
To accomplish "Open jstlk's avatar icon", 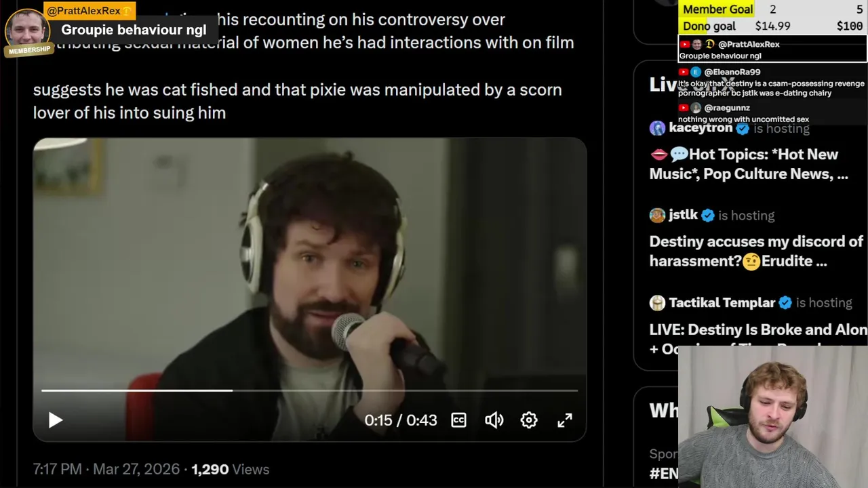I will (x=657, y=216).
